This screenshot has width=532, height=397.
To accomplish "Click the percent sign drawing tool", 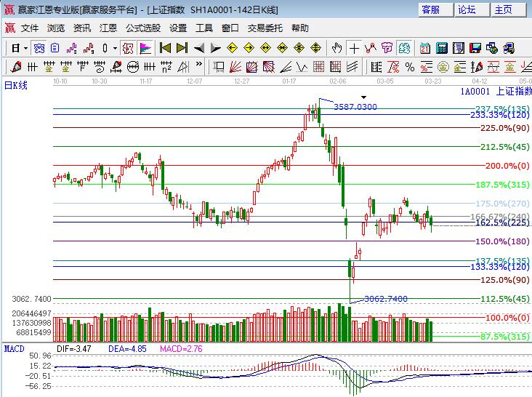I will (409, 67).
